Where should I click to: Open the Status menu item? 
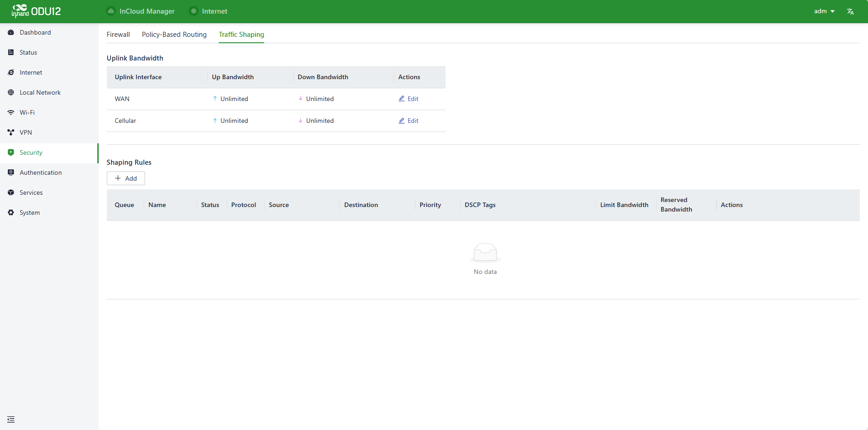tap(28, 52)
